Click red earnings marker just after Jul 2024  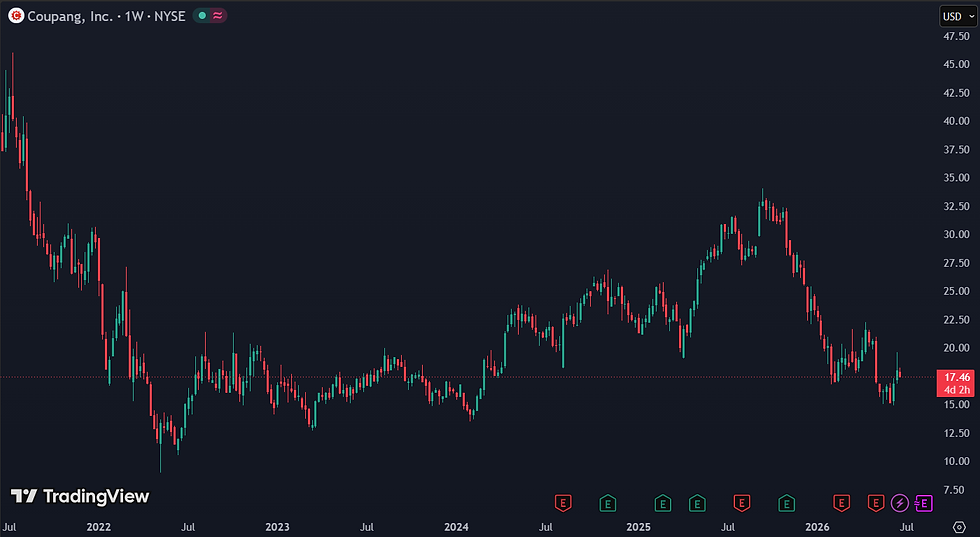[x=563, y=503]
